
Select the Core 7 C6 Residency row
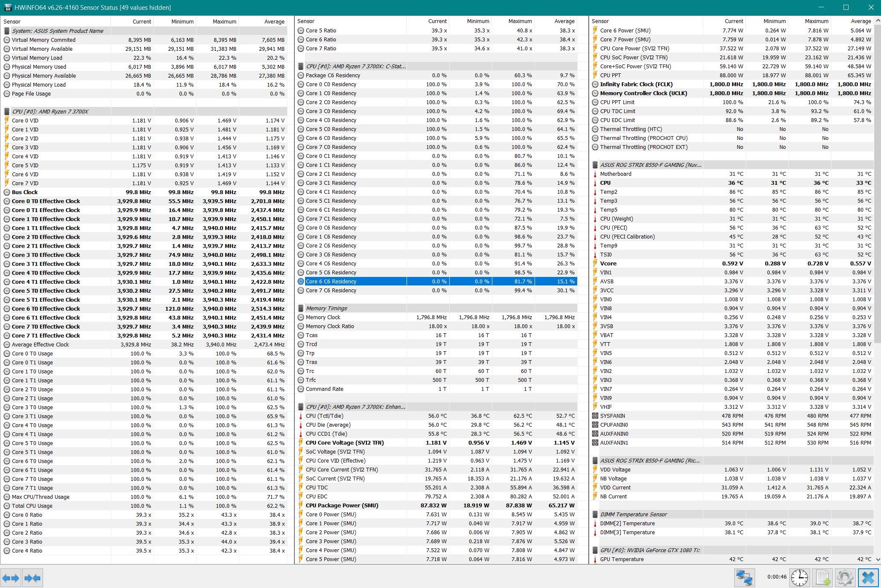click(x=331, y=290)
